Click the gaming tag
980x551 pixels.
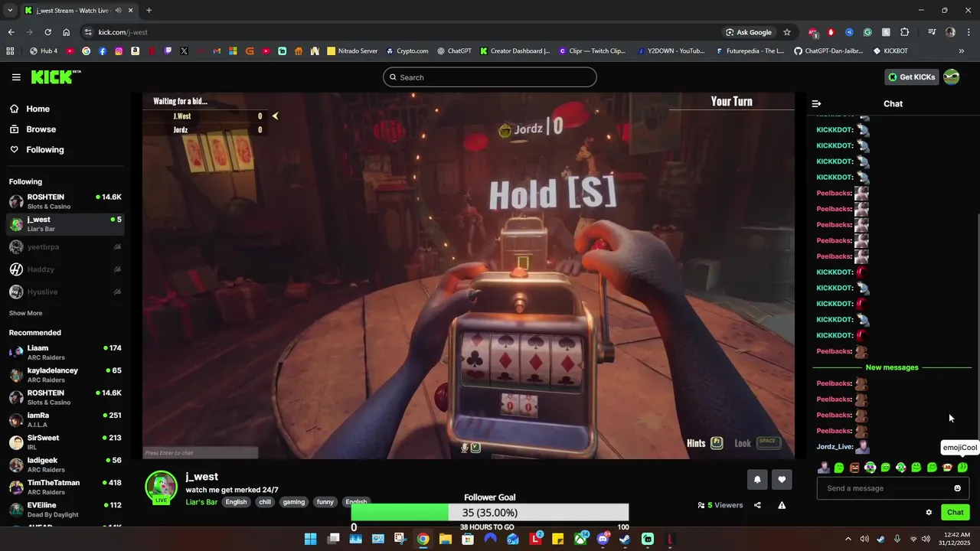pyautogui.click(x=293, y=502)
